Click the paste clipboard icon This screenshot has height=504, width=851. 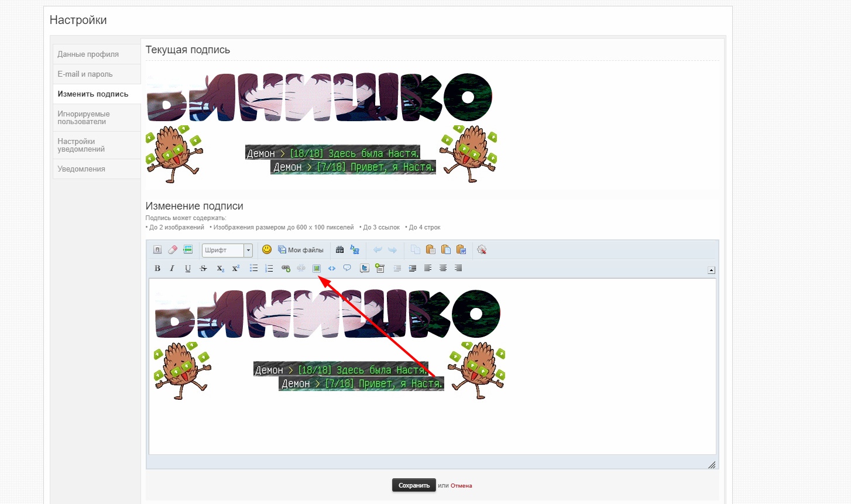point(431,250)
